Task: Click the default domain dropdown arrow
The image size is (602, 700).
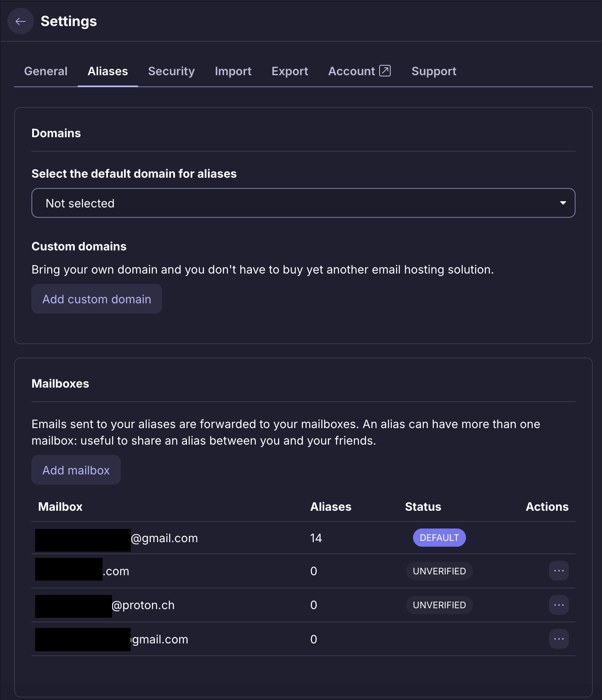Action: pyautogui.click(x=563, y=203)
